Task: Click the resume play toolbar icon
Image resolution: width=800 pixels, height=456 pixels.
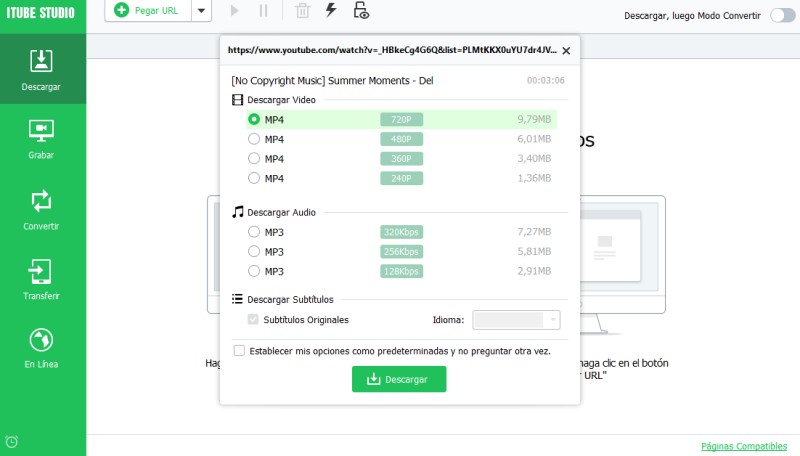Action: pyautogui.click(x=234, y=11)
